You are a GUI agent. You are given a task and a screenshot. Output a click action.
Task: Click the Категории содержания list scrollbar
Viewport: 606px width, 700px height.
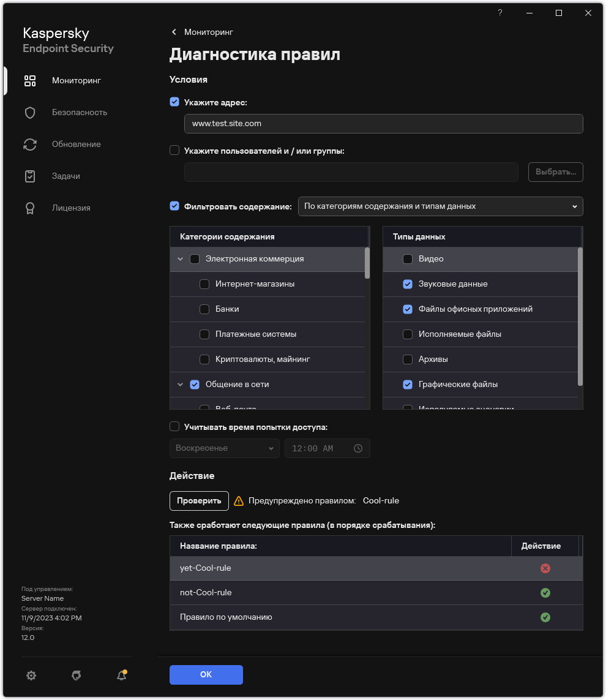pos(367,263)
